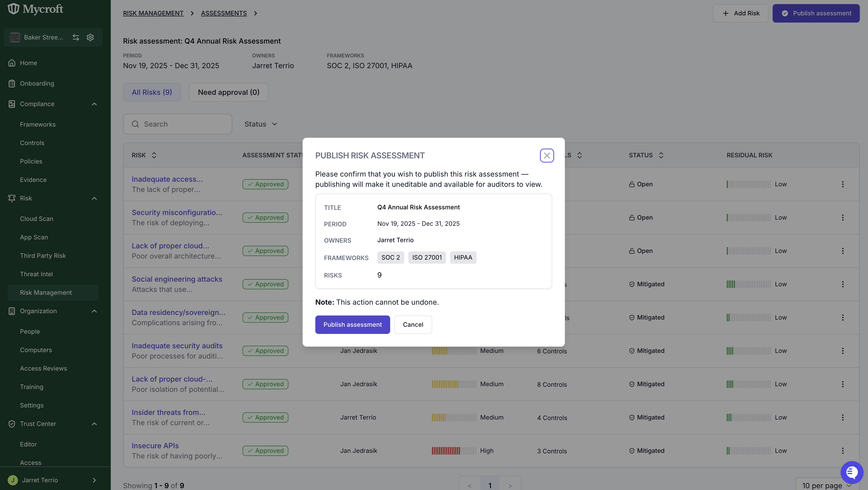Screen dimensions: 868x490
Task: Collapse the Organization section
Action: [94, 311]
